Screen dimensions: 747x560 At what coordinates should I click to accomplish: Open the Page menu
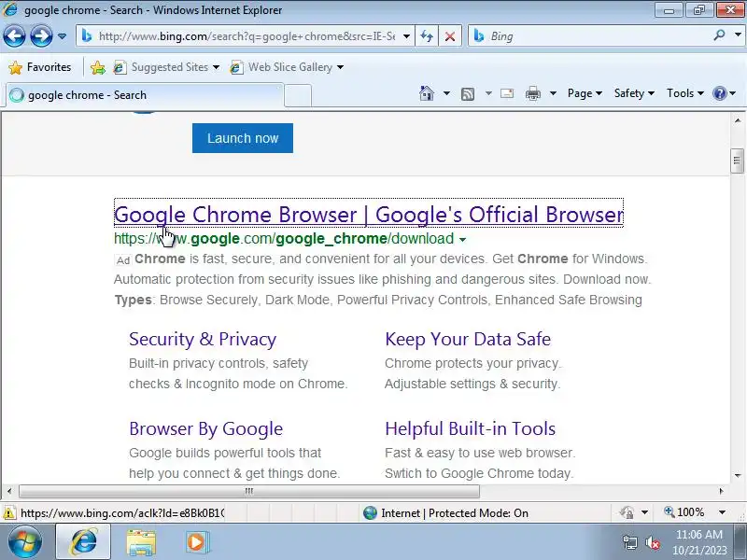585,93
